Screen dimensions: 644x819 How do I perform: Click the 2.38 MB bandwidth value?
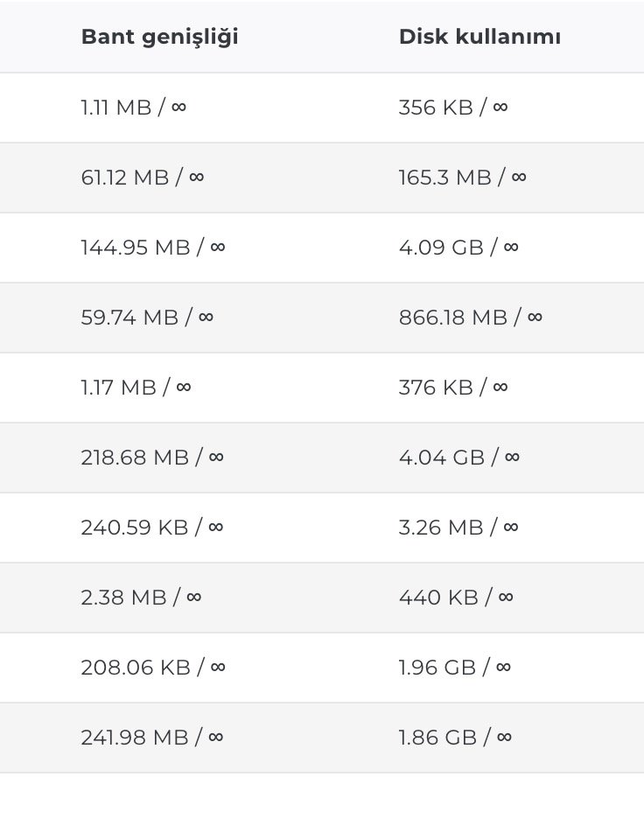point(141,598)
